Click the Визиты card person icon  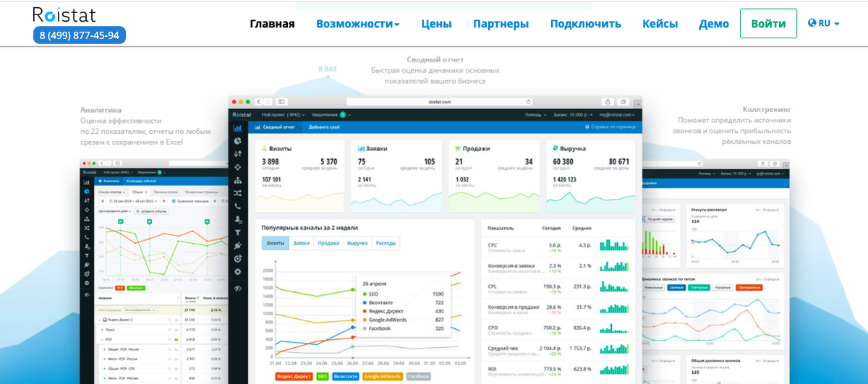point(265,148)
